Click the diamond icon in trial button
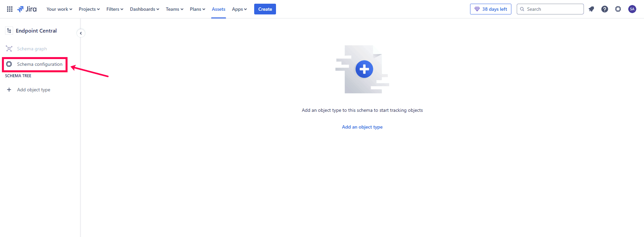This screenshot has width=644, height=237. pyautogui.click(x=477, y=9)
